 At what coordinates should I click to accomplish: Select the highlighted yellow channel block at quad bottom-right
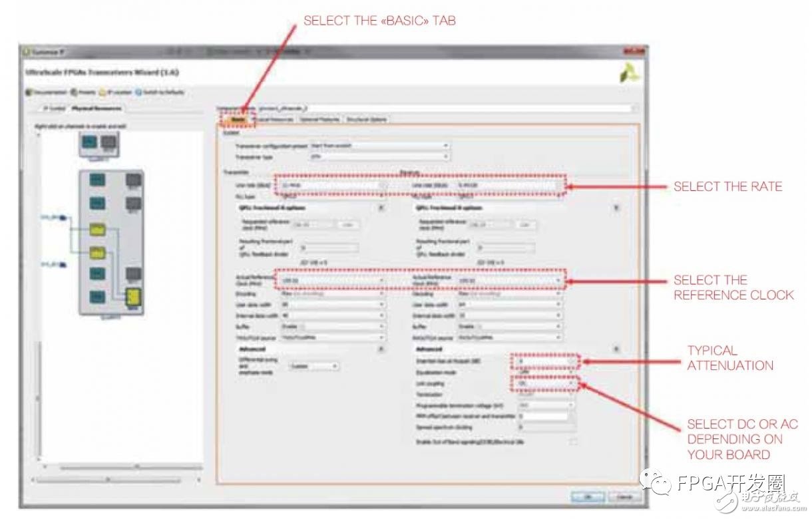pyautogui.click(x=133, y=295)
